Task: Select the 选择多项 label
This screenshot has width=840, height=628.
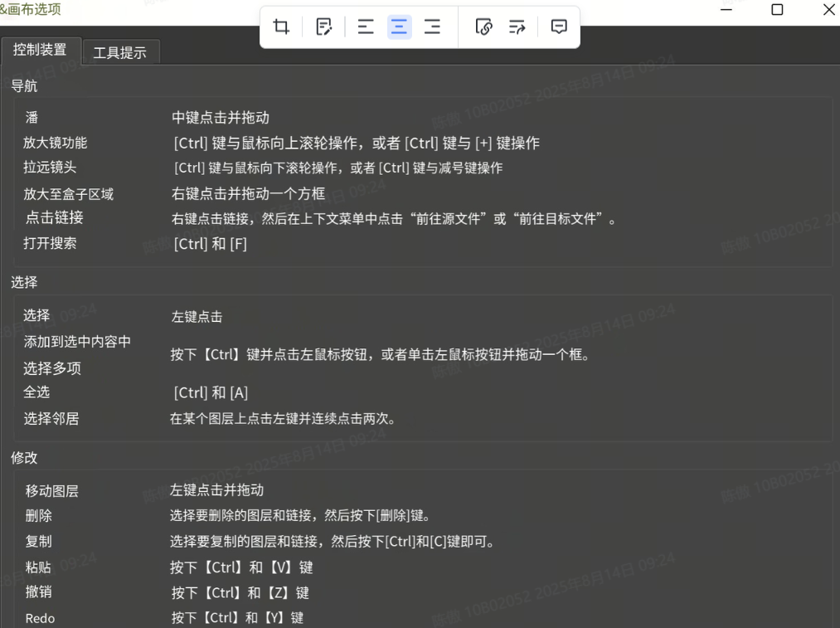Action: (x=52, y=368)
